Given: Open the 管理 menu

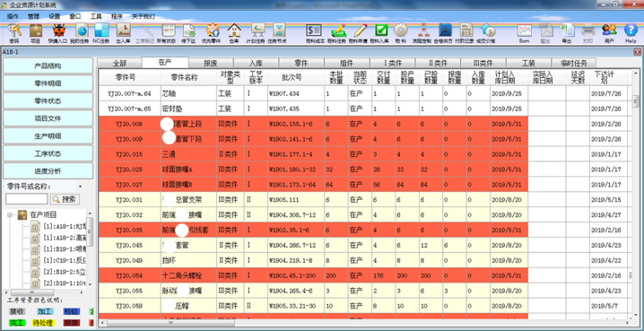Looking at the screenshot, I should click(34, 17).
